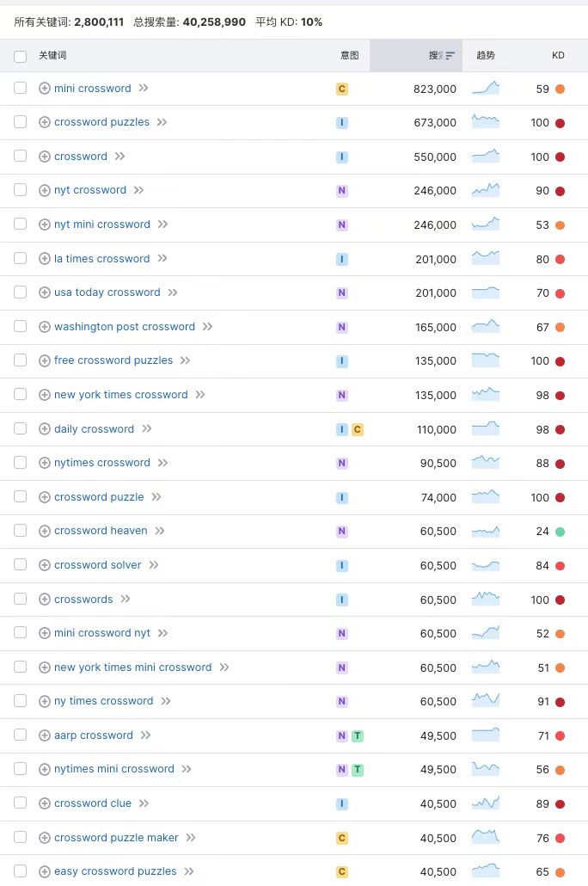This screenshot has width=588, height=886.
Task: Click the plus icon next to aarp crossword
Action: point(44,735)
